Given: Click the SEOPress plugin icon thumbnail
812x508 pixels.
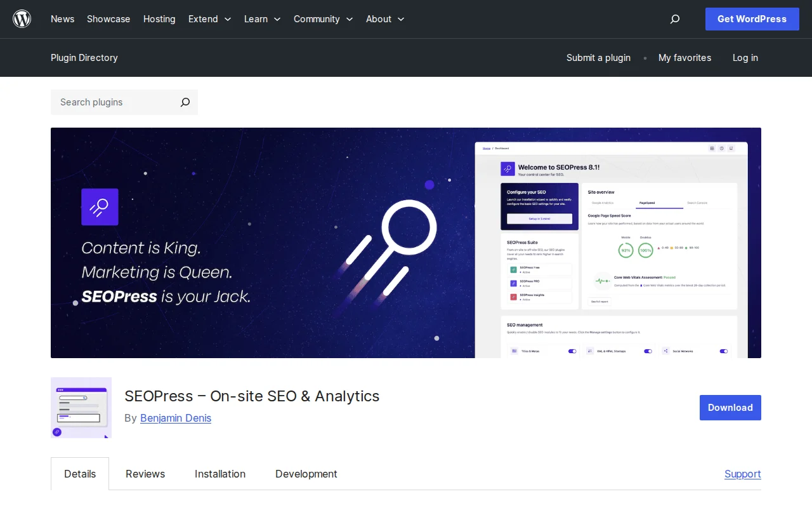Looking at the screenshot, I should (x=81, y=408).
